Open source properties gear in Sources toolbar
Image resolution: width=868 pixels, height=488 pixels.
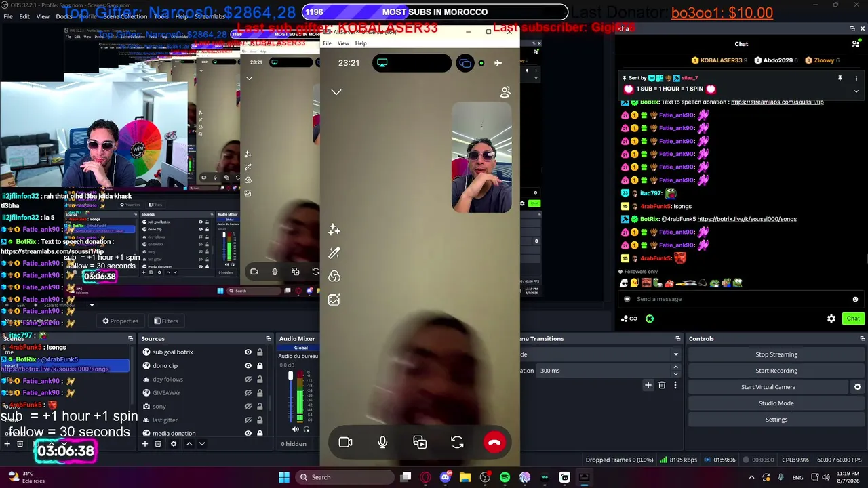[174, 444]
